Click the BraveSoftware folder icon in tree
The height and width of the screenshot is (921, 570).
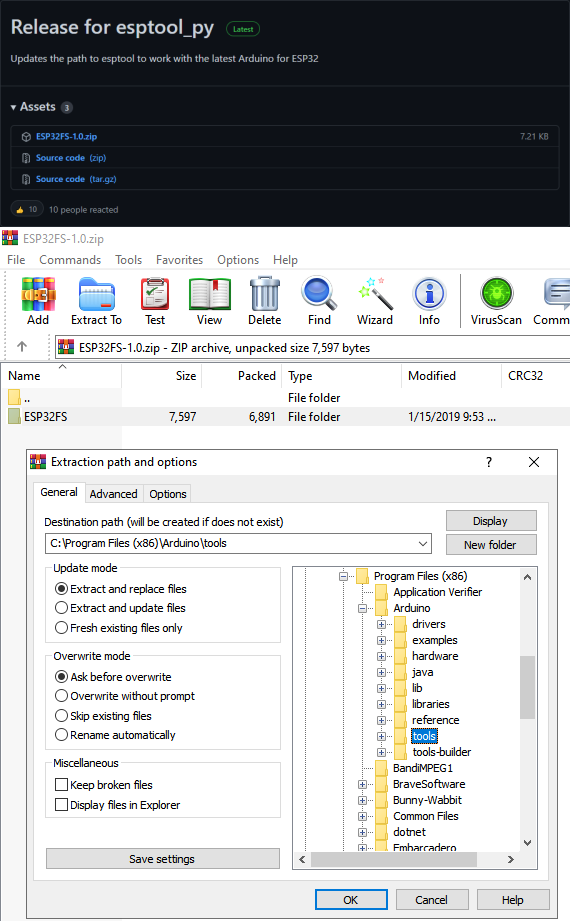click(x=381, y=784)
